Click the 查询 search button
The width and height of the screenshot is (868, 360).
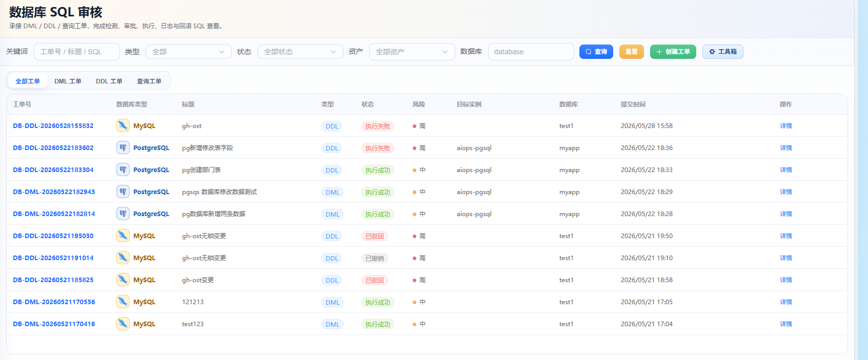pyautogui.click(x=596, y=52)
